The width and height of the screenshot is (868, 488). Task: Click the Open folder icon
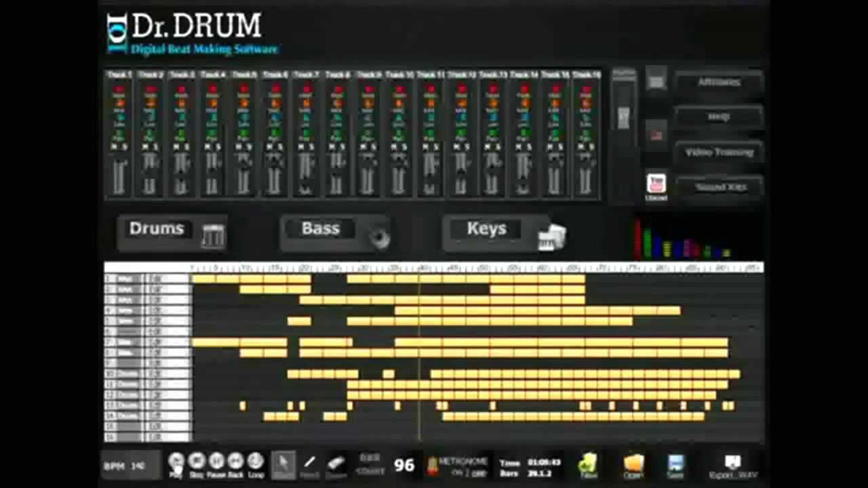pos(633,464)
